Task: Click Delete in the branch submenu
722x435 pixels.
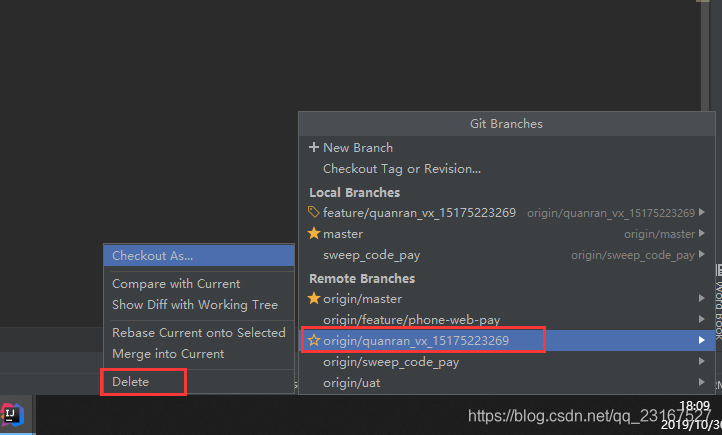Action: (199, 382)
